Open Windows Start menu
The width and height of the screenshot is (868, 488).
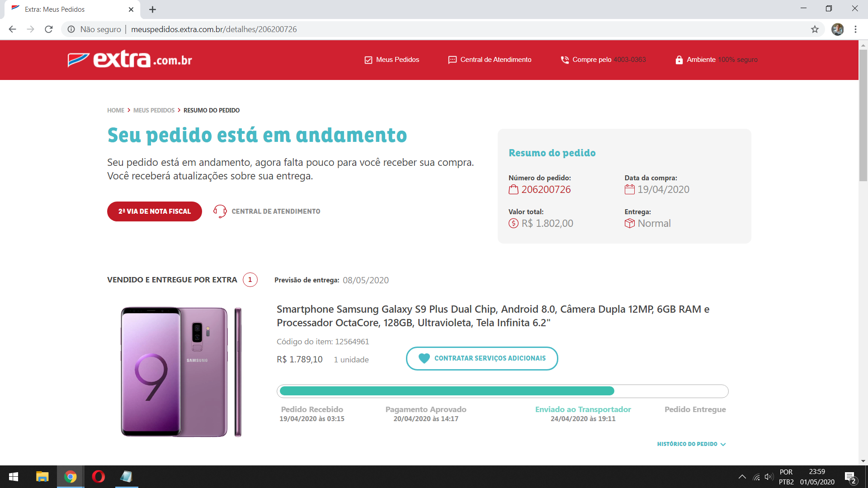click(x=14, y=477)
